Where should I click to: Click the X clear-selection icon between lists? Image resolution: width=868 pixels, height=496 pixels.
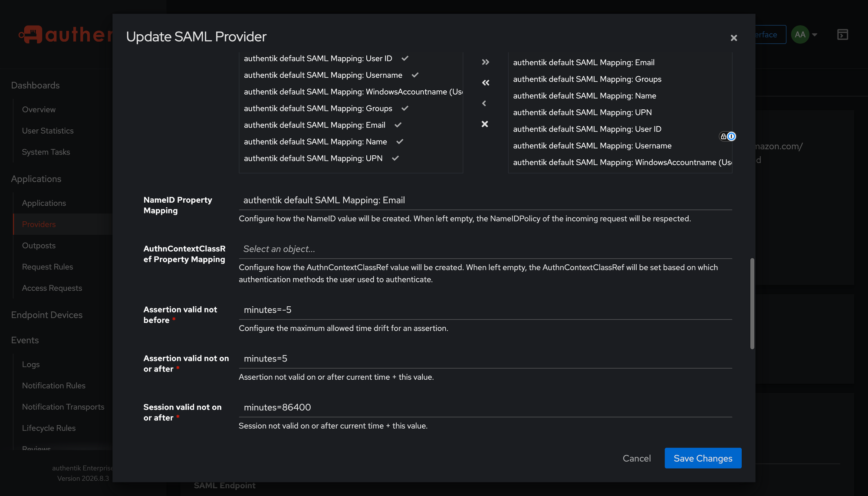[485, 124]
